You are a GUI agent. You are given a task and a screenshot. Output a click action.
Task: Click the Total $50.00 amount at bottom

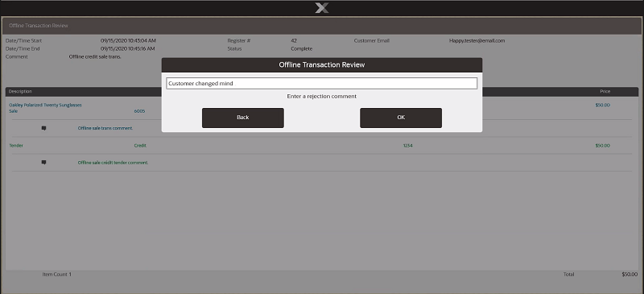[630, 274]
